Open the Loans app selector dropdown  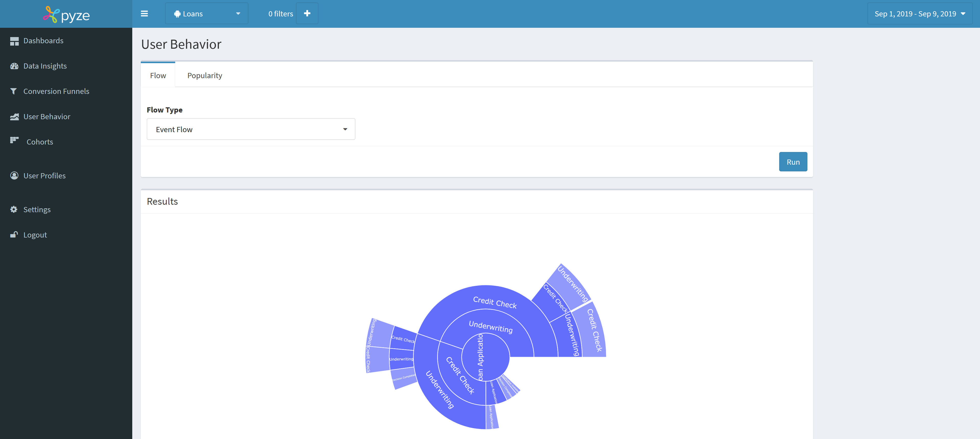point(206,14)
